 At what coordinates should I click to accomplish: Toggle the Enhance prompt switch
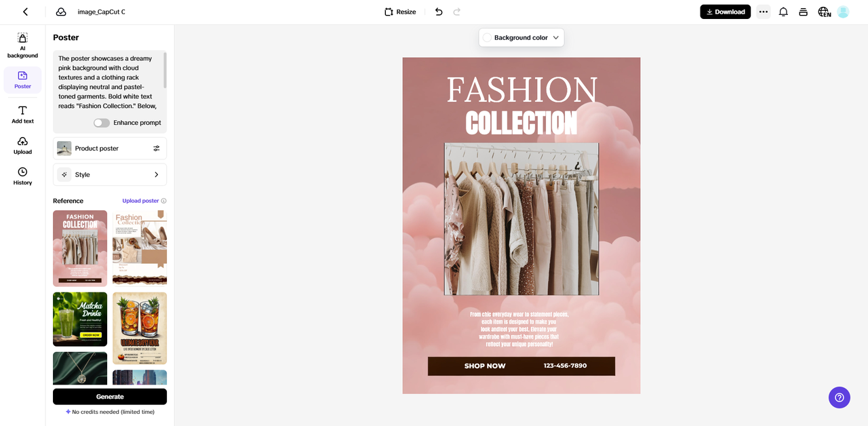(102, 123)
